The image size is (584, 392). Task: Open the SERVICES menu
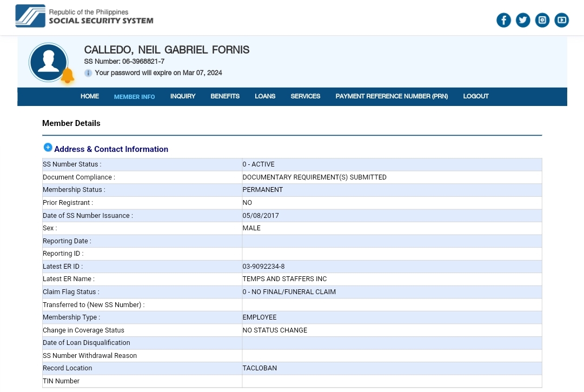point(306,96)
